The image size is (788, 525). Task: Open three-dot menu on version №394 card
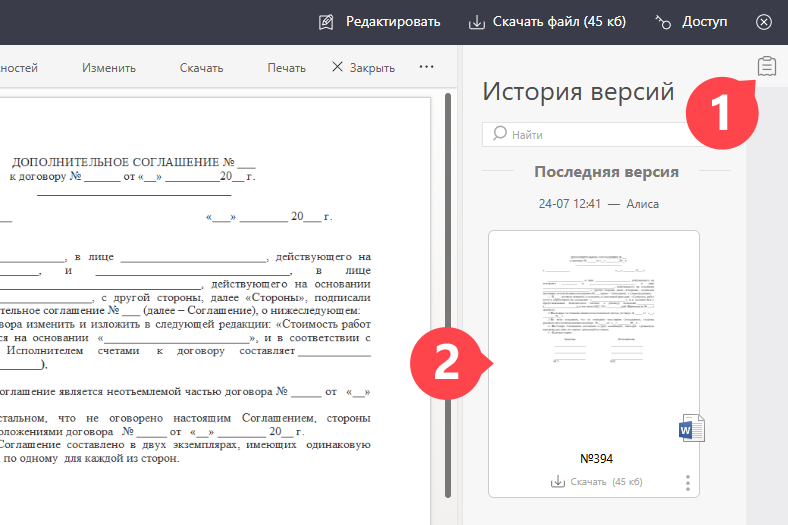coord(688,483)
